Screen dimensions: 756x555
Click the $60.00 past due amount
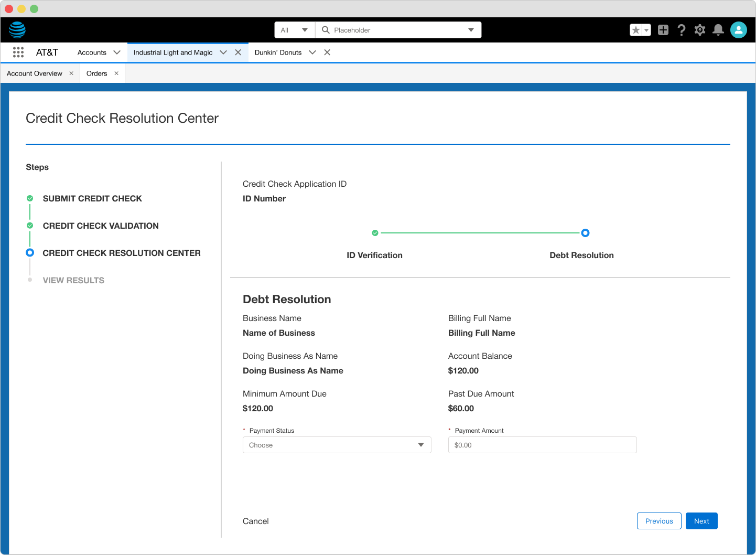tap(461, 408)
